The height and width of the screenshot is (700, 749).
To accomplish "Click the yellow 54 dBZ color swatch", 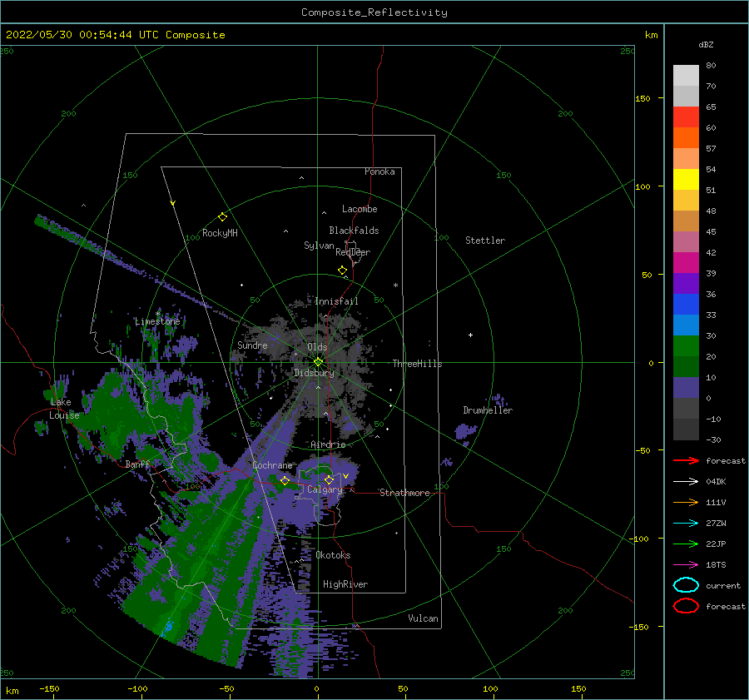I will (686, 179).
